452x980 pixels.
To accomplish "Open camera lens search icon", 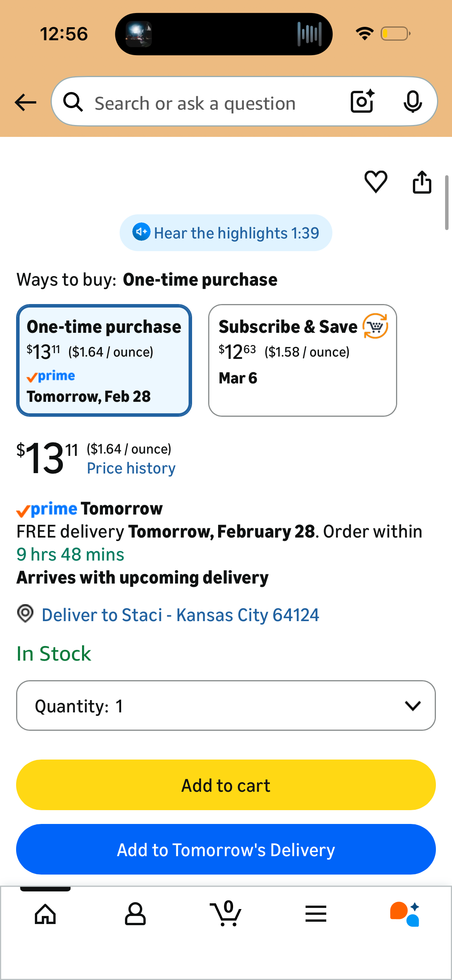I will coord(362,102).
